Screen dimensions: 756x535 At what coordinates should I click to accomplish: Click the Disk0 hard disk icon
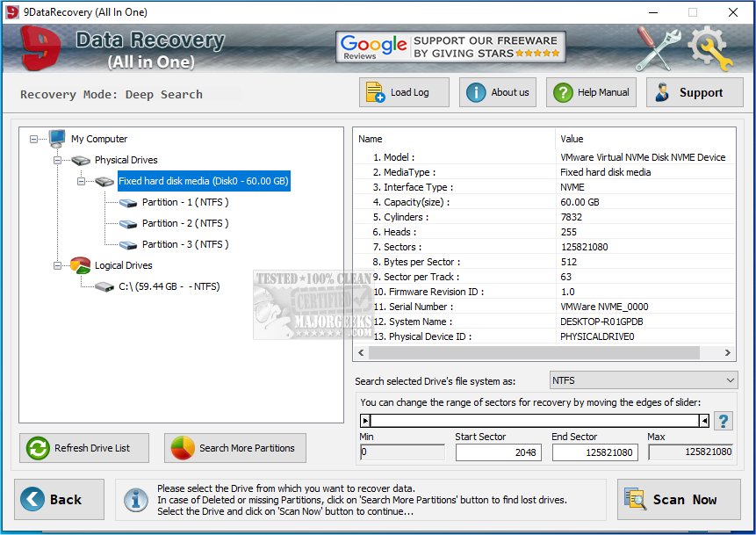click(104, 181)
